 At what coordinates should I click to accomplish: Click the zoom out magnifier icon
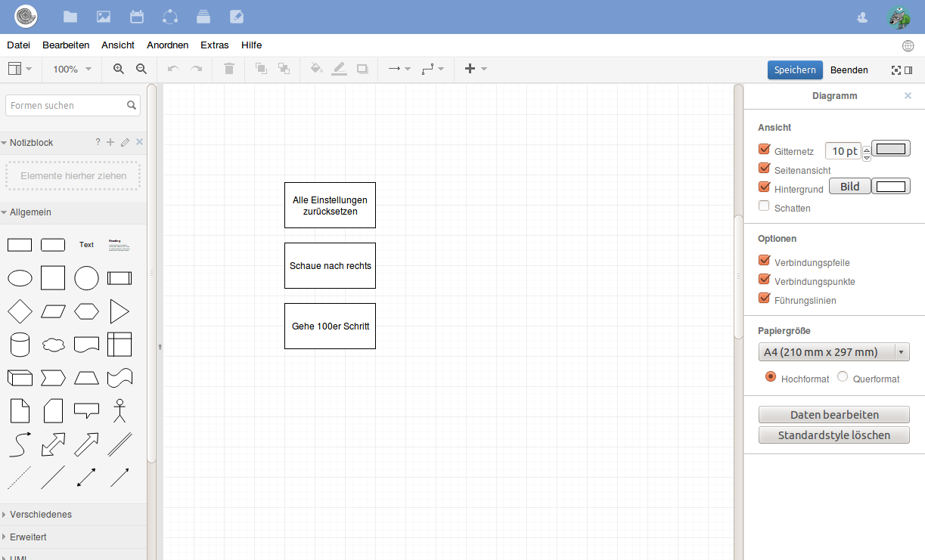click(141, 69)
